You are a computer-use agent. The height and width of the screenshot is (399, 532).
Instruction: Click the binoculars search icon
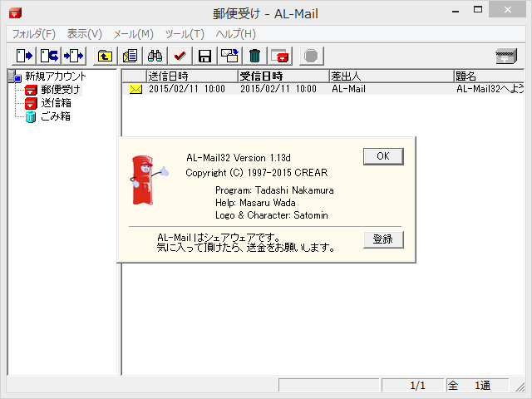[155, 56]
